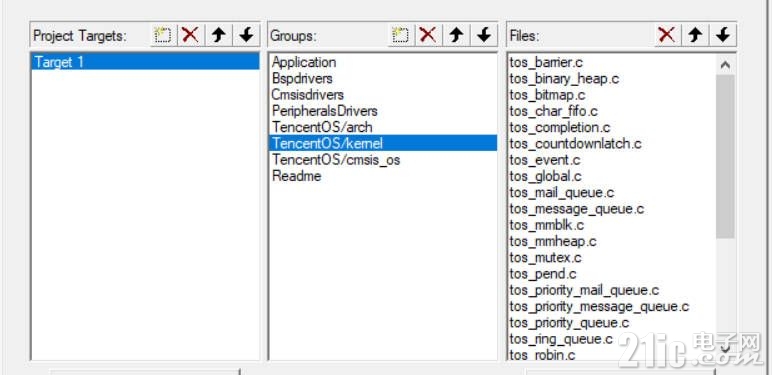Click the Files list scrollbar thumb

coord(725,156)
